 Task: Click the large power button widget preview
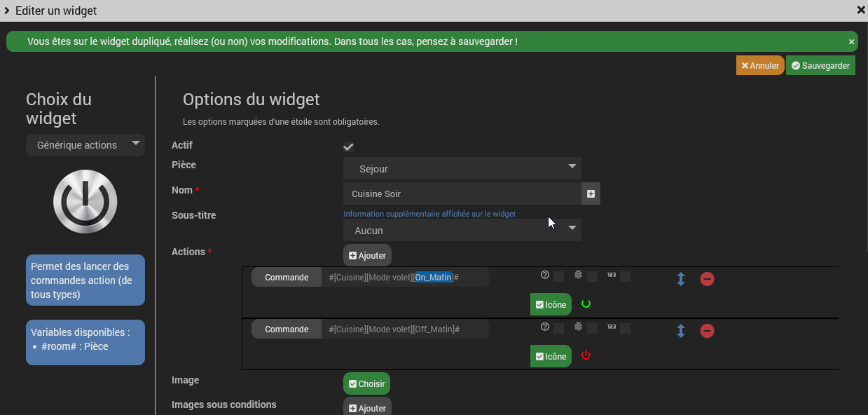pyautogui.click(x=85, y=202)
